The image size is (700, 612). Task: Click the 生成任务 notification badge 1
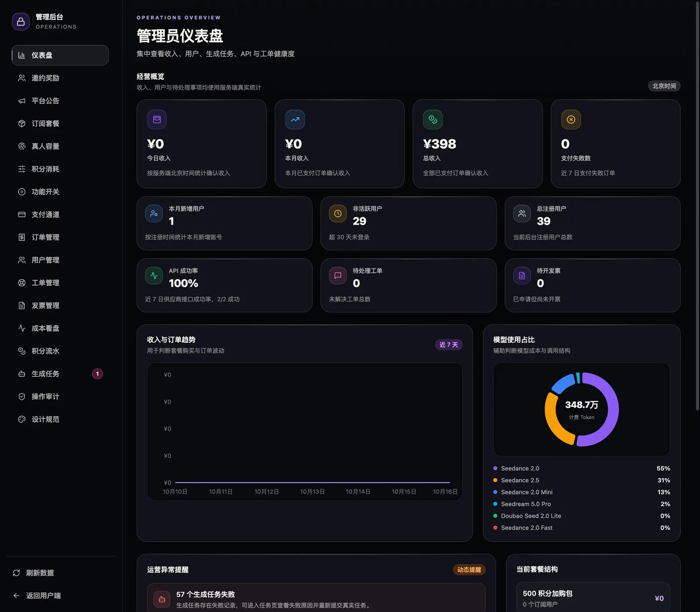[x=98, y=374]
